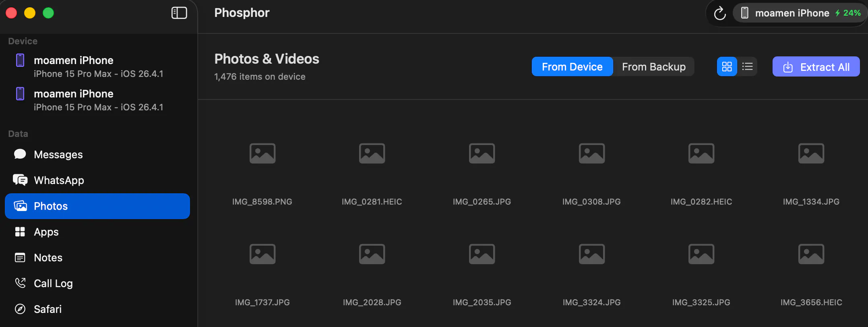Select thumbnail IMG_2028.JPG
The width and height of the screenshot is (868, 327).
372,254
